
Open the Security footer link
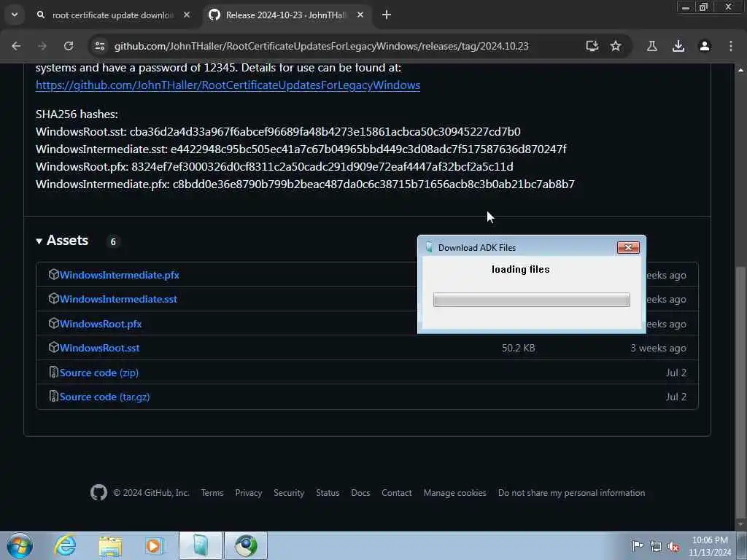pyautogui.click(x=289, y=494)
